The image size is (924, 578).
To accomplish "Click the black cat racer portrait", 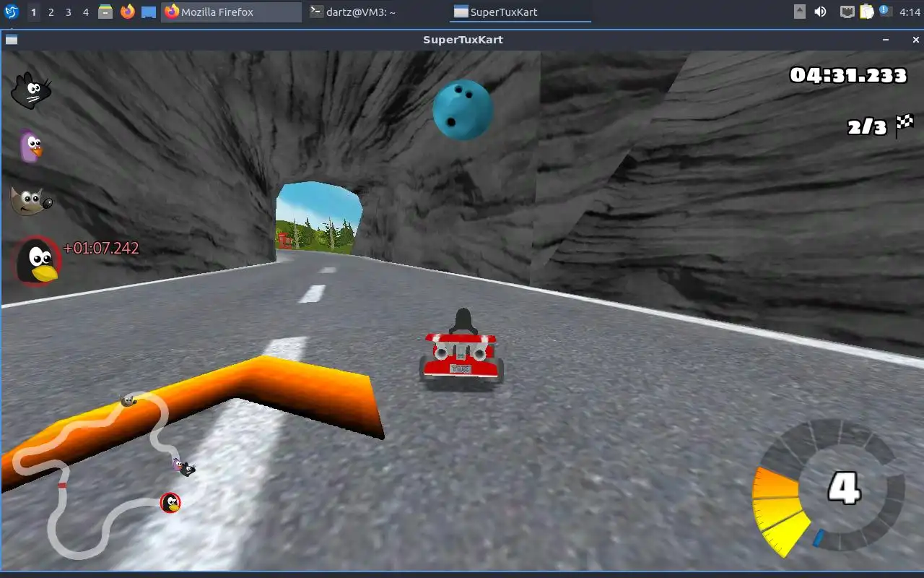I will pyautogui.click(x=30, y=90).
